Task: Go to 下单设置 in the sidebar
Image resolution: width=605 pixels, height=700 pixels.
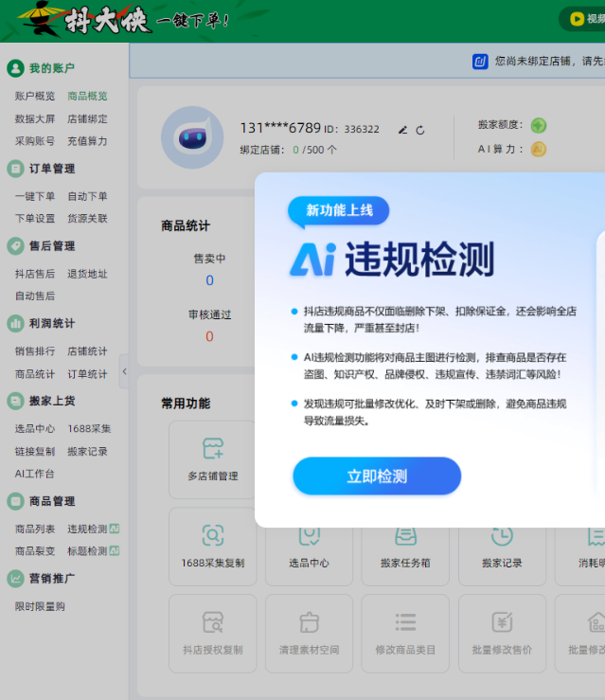Action: 35,218
